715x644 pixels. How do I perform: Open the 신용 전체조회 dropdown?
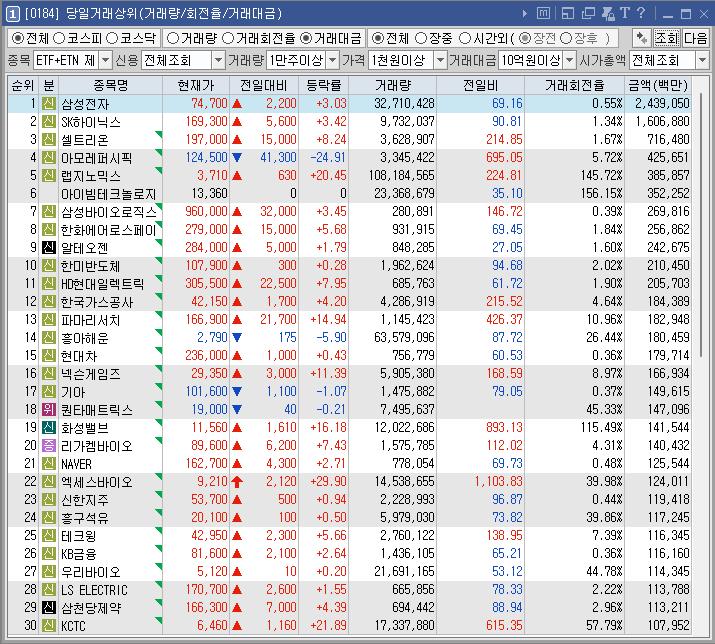tap(218, 60)
